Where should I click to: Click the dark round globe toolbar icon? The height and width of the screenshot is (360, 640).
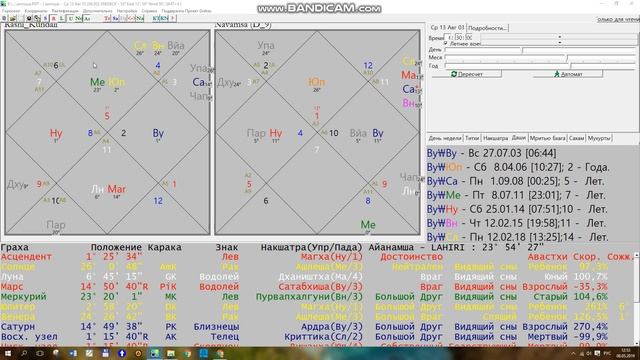(29, 18)
